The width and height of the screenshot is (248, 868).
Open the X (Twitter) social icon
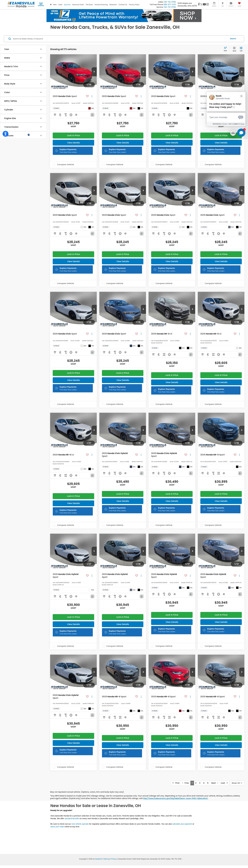[x=202, y=4]
